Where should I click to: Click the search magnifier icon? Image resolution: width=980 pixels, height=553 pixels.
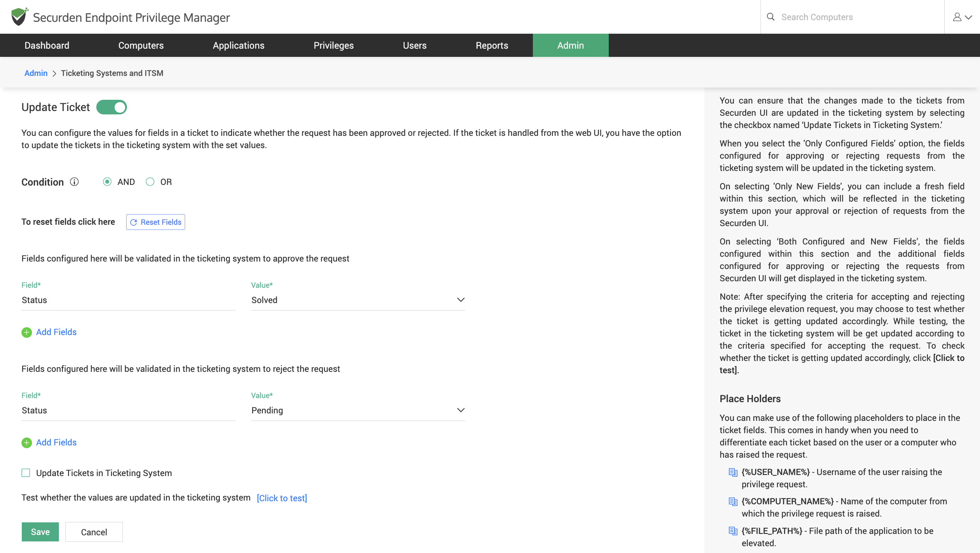click(x=770, y=17)
